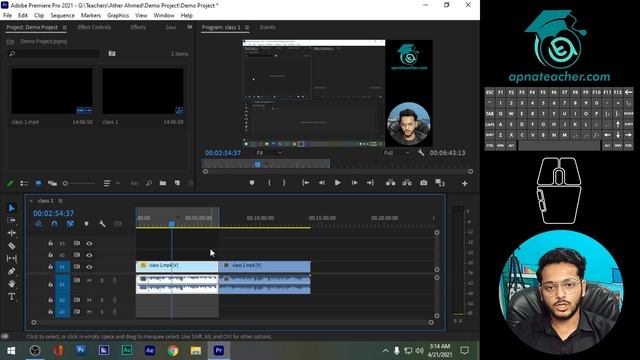Toggle project writable green pencil icon
Screen dimensions: 640x360
point(10,184)
